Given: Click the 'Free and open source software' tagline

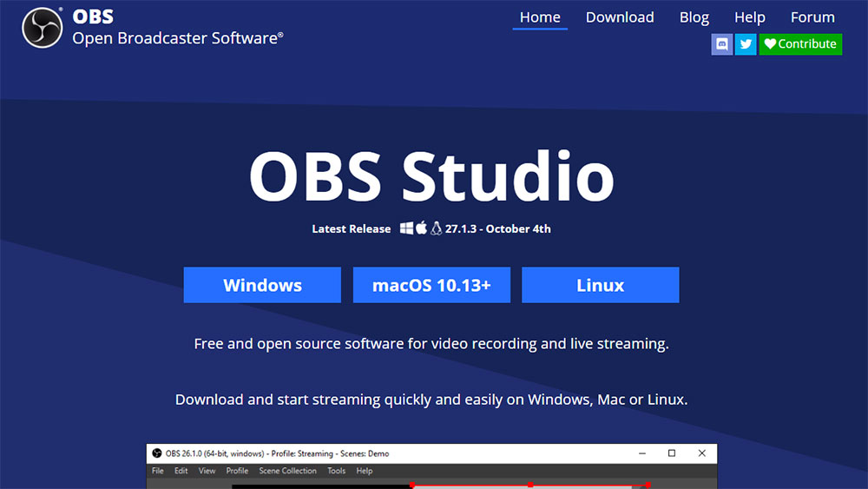Looking at the screenshot, I should coord(431,344).
